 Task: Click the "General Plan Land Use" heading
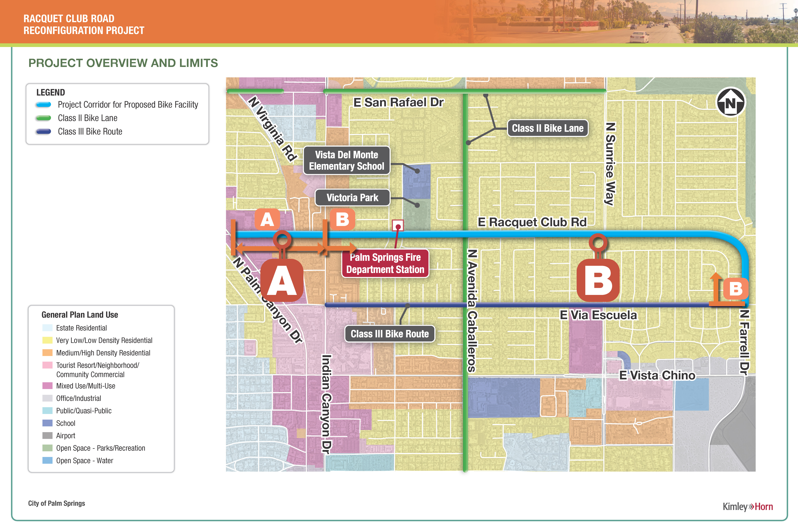[x=80, y=315]
